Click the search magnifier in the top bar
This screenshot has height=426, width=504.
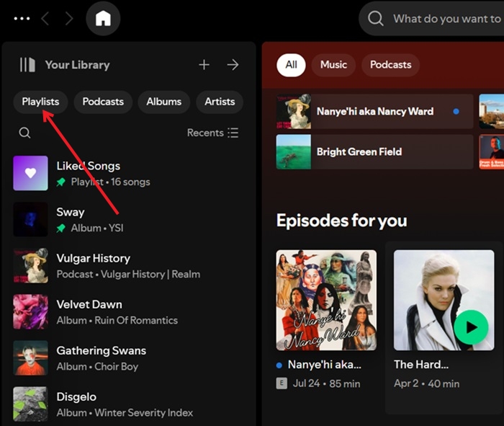[375, 18]
